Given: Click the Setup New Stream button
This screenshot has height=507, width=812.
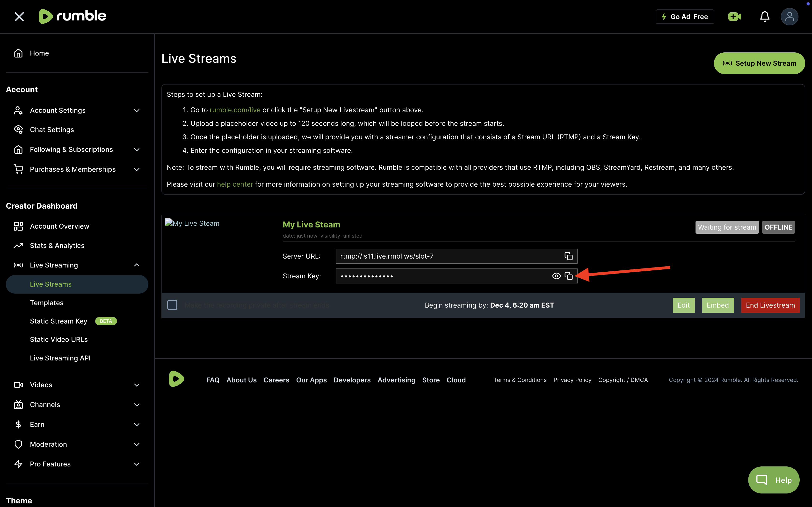Looking at the screenshot, I should (x=759, y=63).
